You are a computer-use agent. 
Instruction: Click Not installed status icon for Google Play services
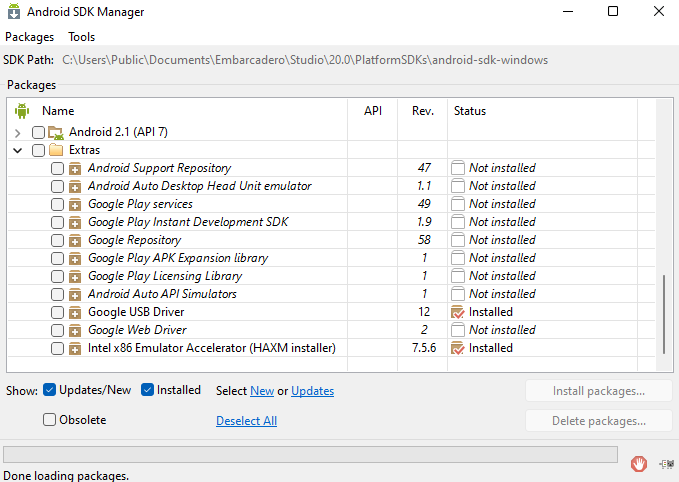tap(458, 204)
